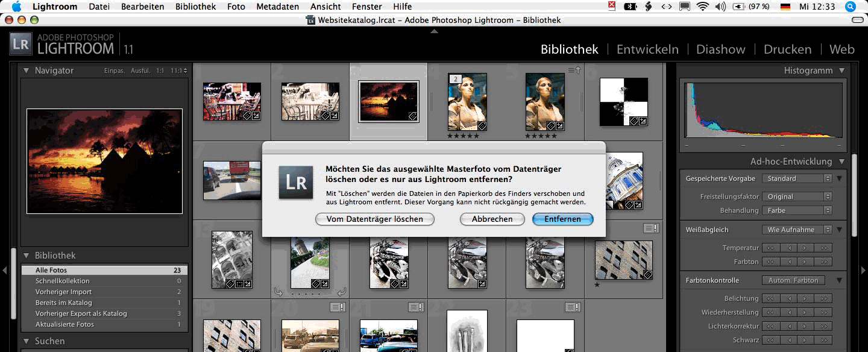Image resolution: width=868 pixels, height=352 pixels.
Task: Open the Freistellungsfaktor dropdown set to Original
Action: click(x=796, y=196)
